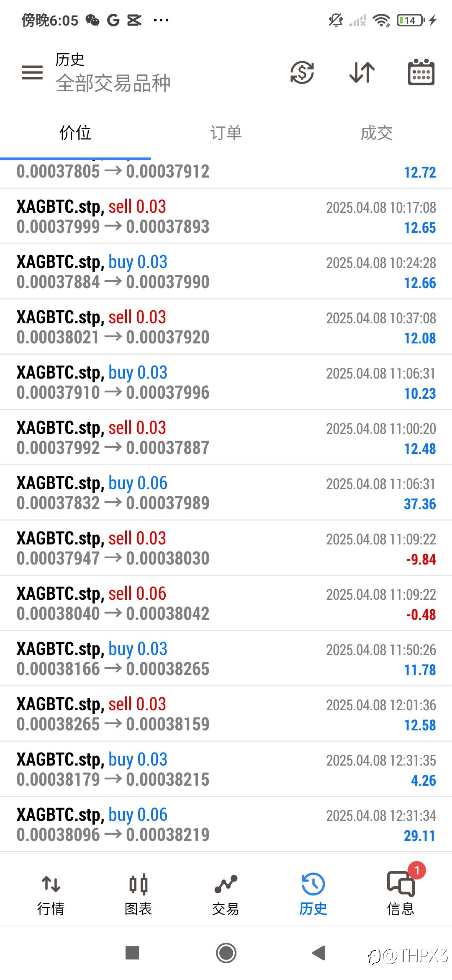
Task: Open buy 0.06 trade with profit 37.36
Action: (x=226, y=493)
